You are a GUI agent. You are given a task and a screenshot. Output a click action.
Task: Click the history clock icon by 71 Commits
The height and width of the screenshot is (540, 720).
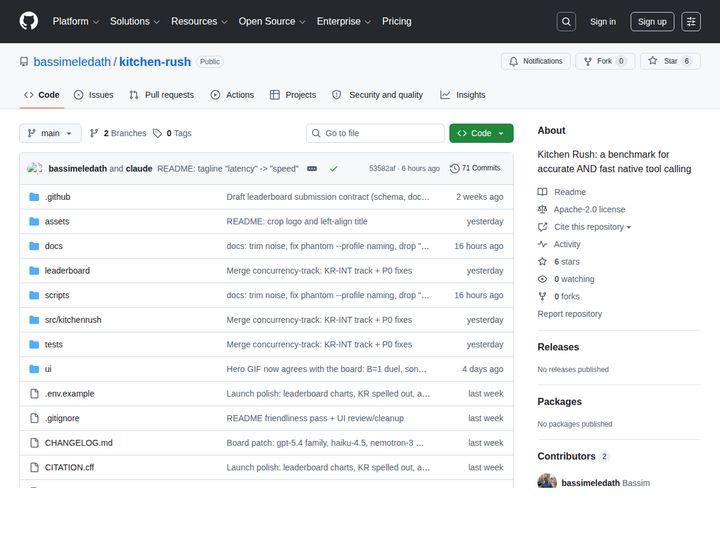454,169
